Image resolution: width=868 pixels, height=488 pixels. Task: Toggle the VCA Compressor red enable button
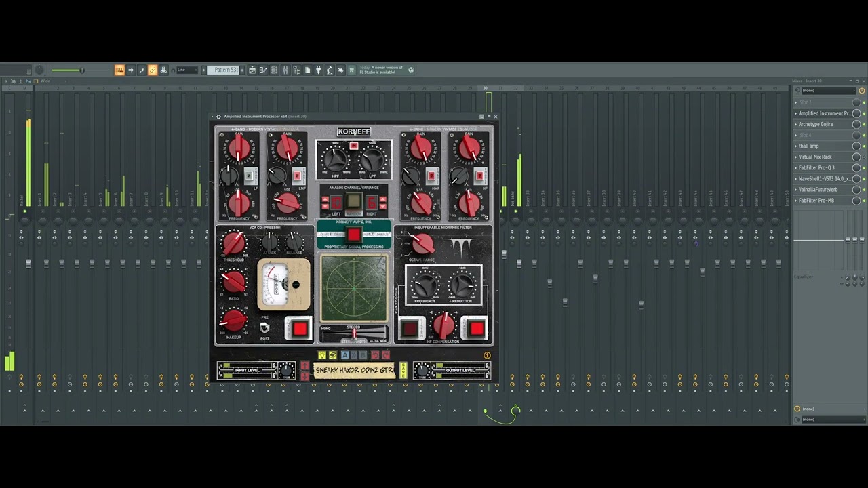click(x=300, y=329)
